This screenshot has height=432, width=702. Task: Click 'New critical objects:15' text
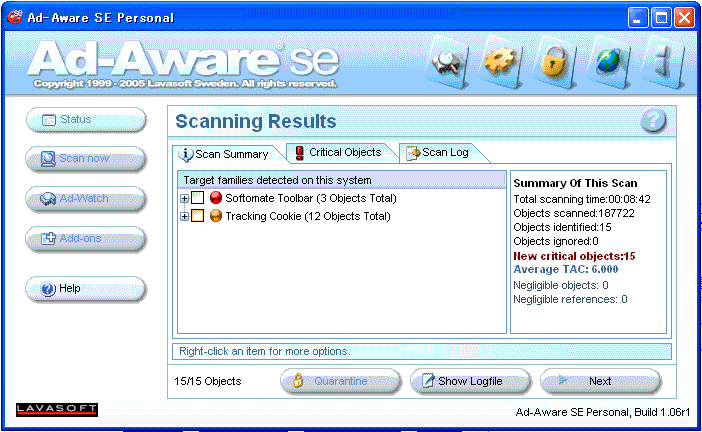click(x=574, y=256)
